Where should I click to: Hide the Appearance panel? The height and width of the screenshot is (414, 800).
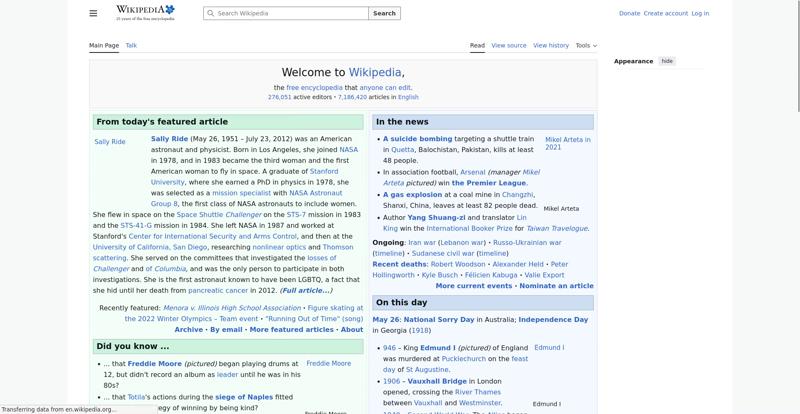(x=667, y=61)
